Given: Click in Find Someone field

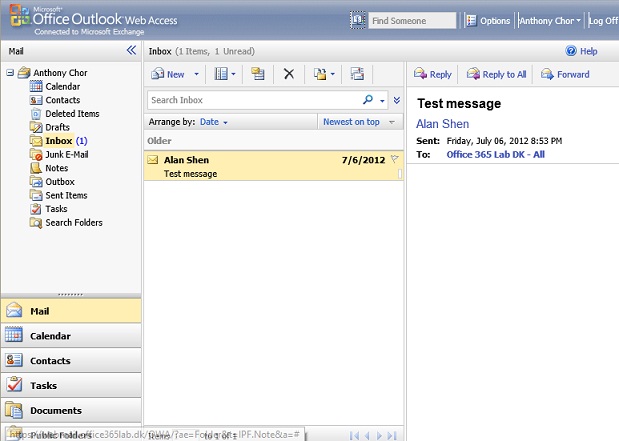Looking at the screenshot, I should pos(412,21).
